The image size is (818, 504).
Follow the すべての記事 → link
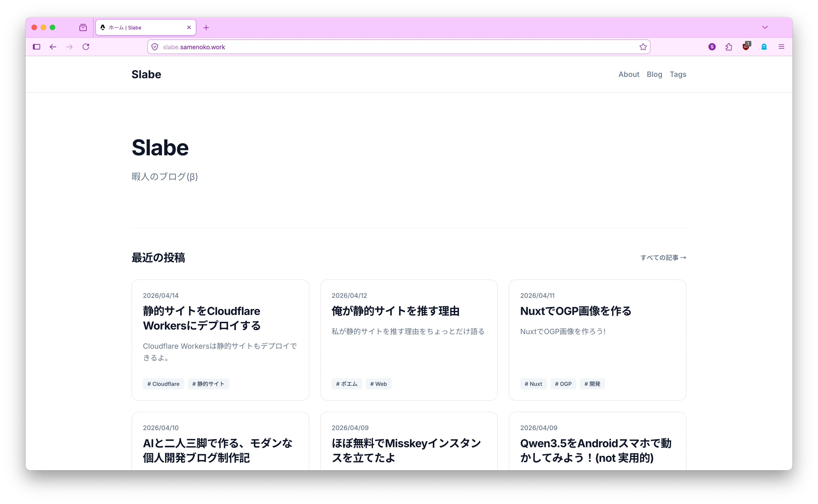tap(663, 258)
